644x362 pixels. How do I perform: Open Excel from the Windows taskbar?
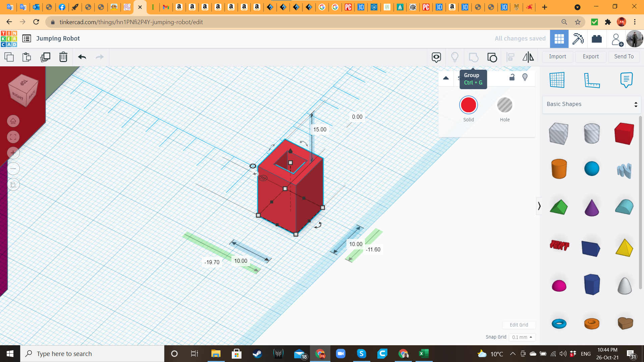pyautogui.click(x=424, y=354)
